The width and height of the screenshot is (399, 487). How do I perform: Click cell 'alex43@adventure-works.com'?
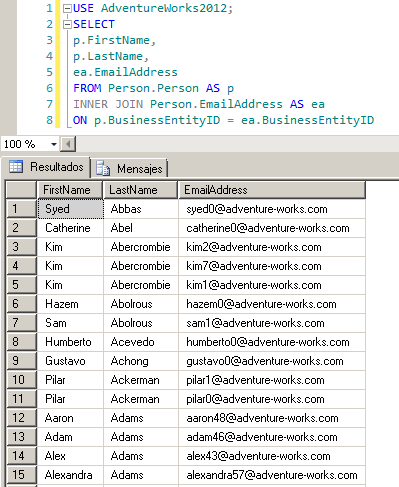pyautogui.click(x=272, y=456)
